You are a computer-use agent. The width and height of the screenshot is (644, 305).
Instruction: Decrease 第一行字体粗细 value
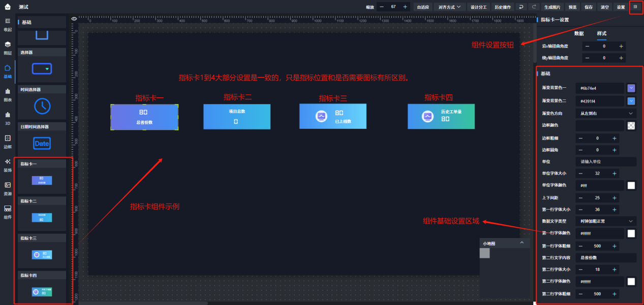[580, 246]
